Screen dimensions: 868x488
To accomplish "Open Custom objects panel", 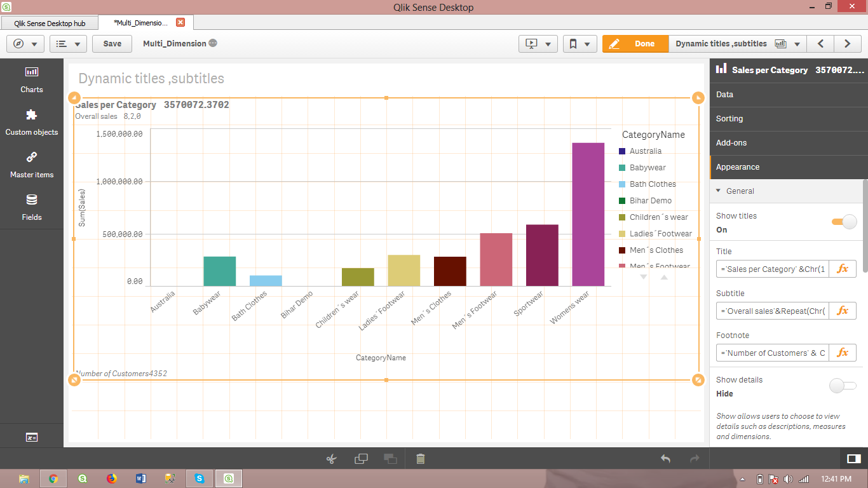I will tap(32, 123).
